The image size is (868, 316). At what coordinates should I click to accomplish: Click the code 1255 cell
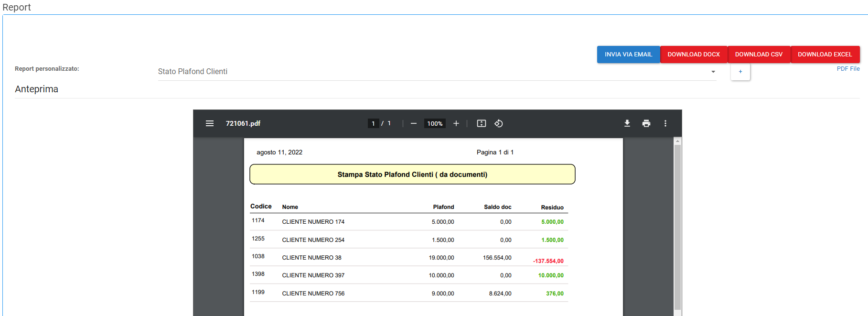pyautogui.click(x=258, y=239)
